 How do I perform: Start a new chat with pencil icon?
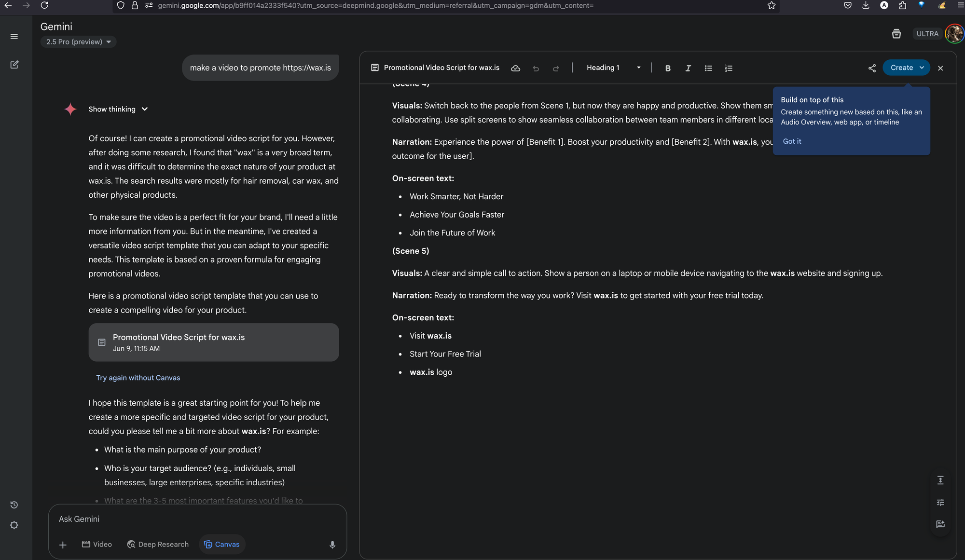14,65
